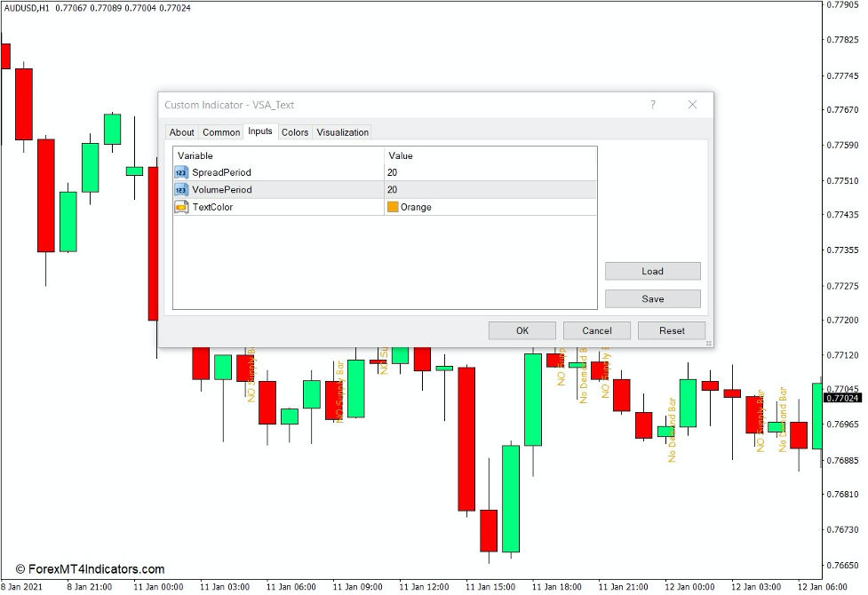The height and width of the screenshot is (595, 868).
Task: Switch to the About tab
Action: tap(181, 131)
